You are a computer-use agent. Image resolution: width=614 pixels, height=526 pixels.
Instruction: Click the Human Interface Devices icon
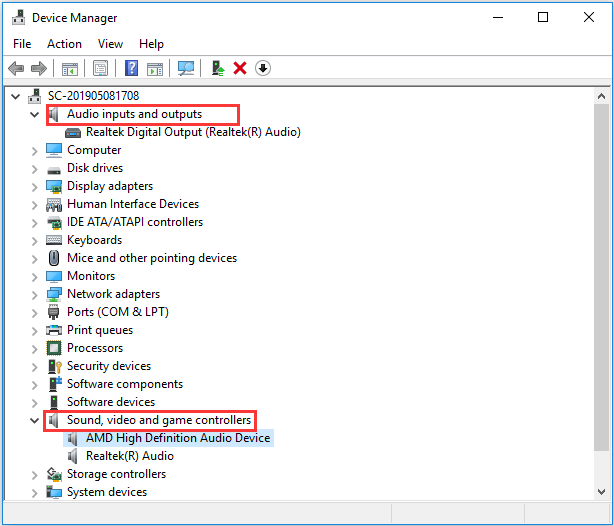click(54, 204)
